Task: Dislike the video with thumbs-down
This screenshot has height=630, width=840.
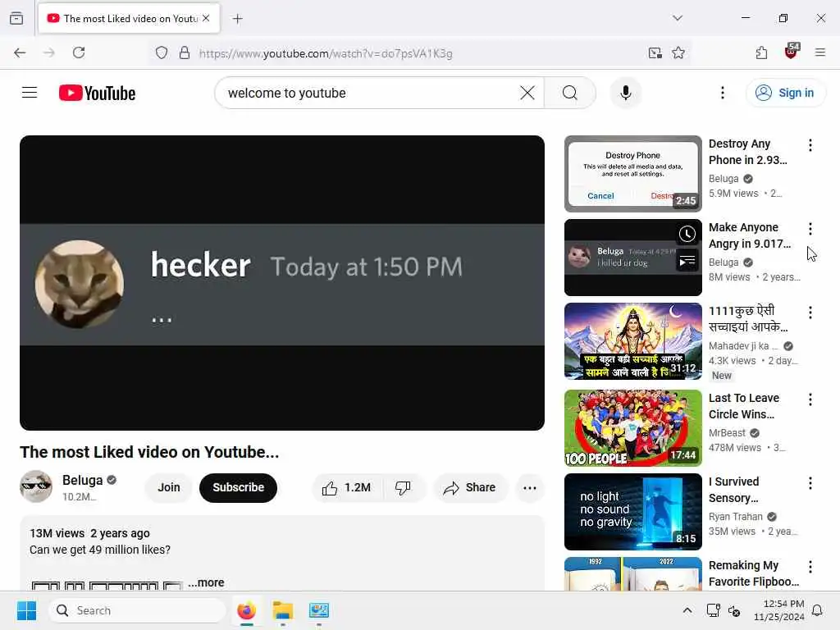Action: pos(403,487)
